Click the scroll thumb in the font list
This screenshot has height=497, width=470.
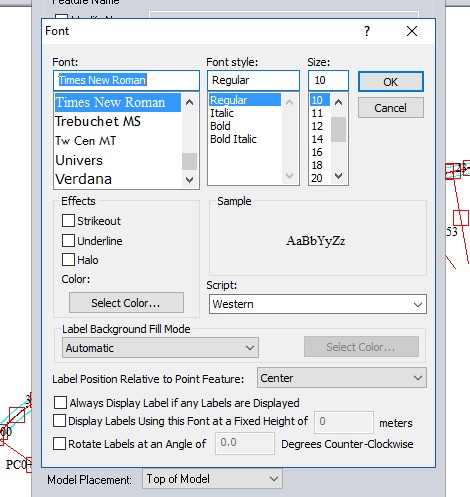(x=189, y=161)
